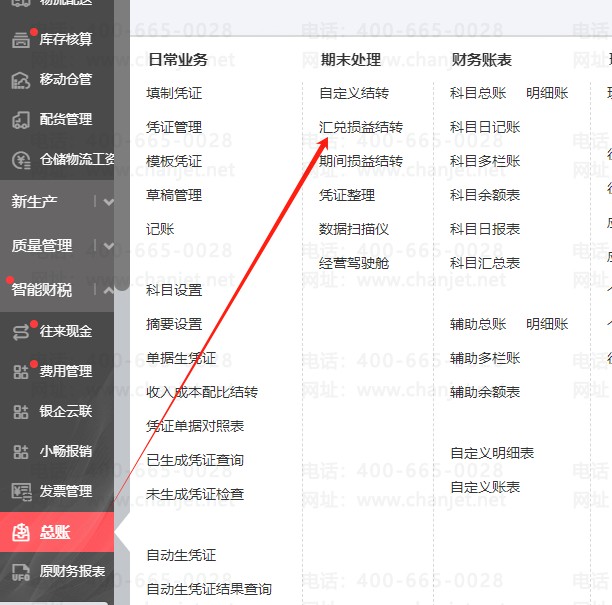Open 数据扫描仪 link
This screenshot has width=612, height=605.
[x=354, y=229]
